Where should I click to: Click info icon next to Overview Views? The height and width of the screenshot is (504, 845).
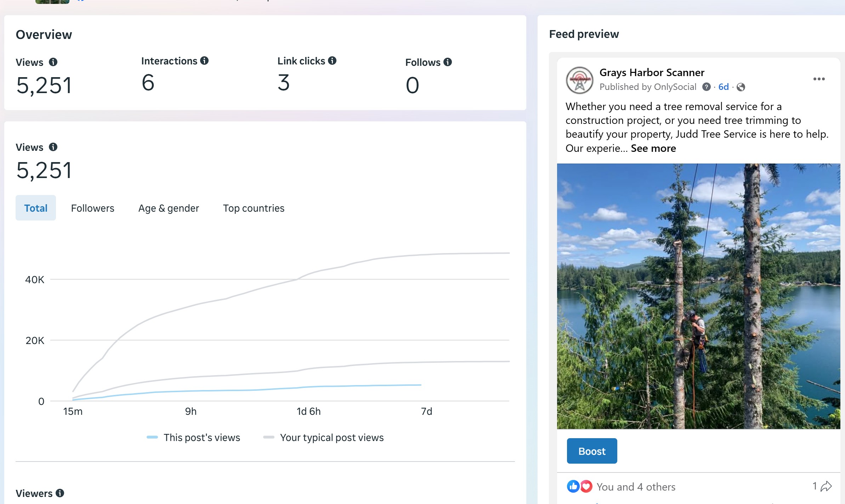click(53, 62)
